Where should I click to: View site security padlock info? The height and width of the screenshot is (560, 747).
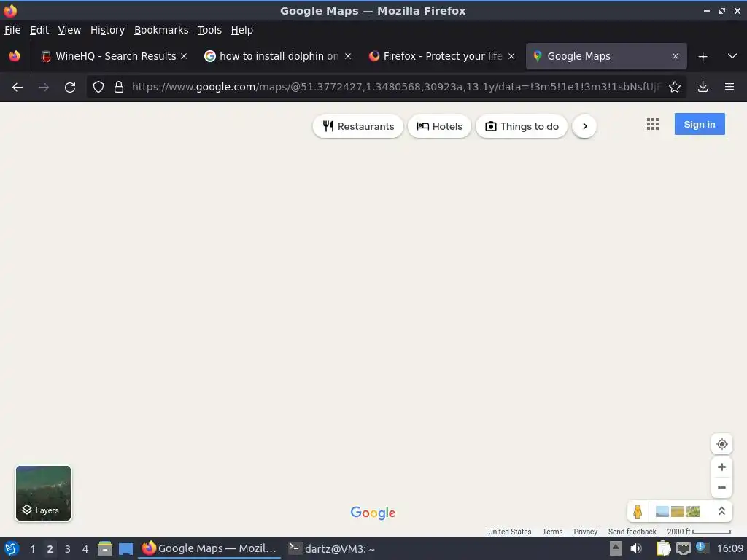[x=119, y=87]
